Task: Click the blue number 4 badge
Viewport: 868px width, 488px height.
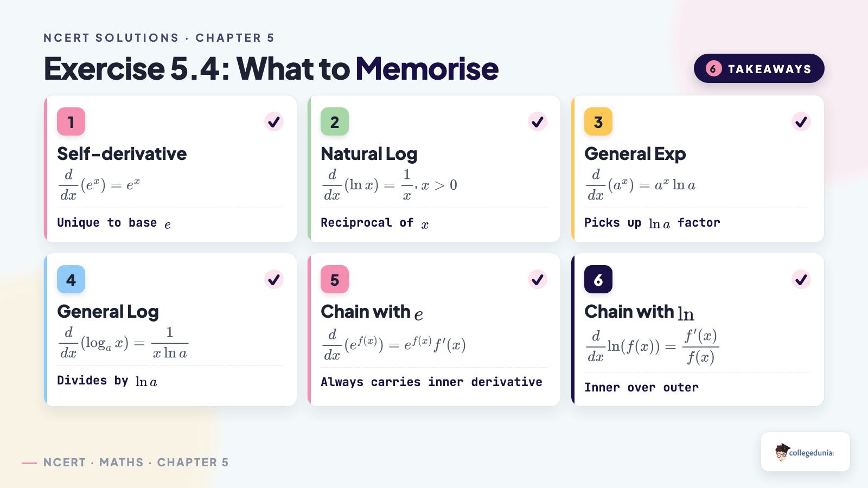Action: pyautogui.click(x=71, y=279)
